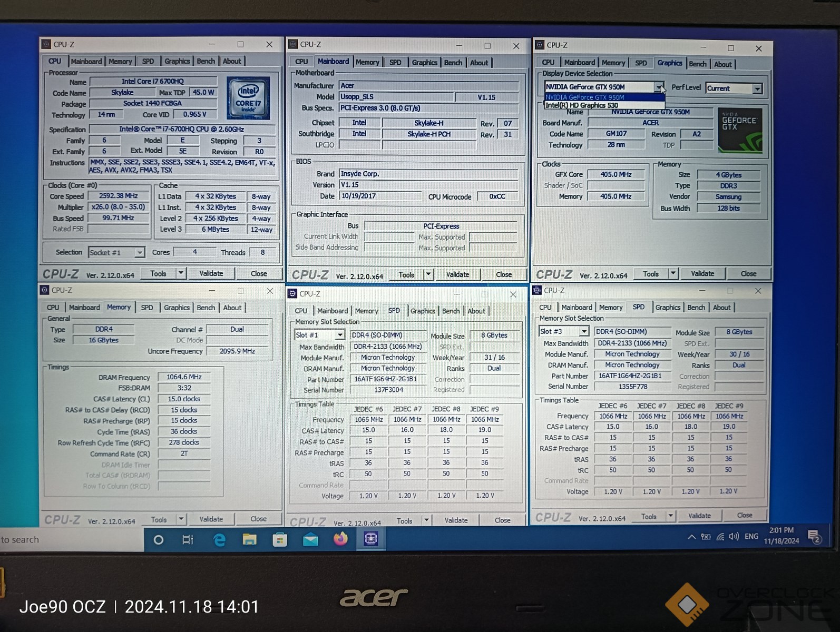Image resolution: width=840 pixels, height=632 pixels.
Task: Click CPU-Z chip icon on taskbar
Action: click(371, 539)
